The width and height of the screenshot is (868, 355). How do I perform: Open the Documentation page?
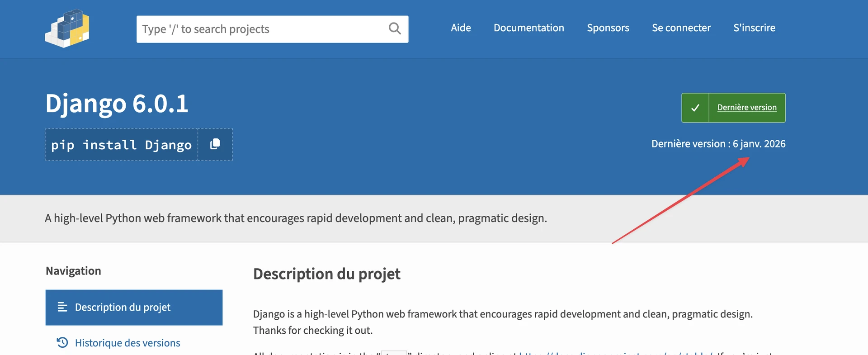click(x=528, y=28)
